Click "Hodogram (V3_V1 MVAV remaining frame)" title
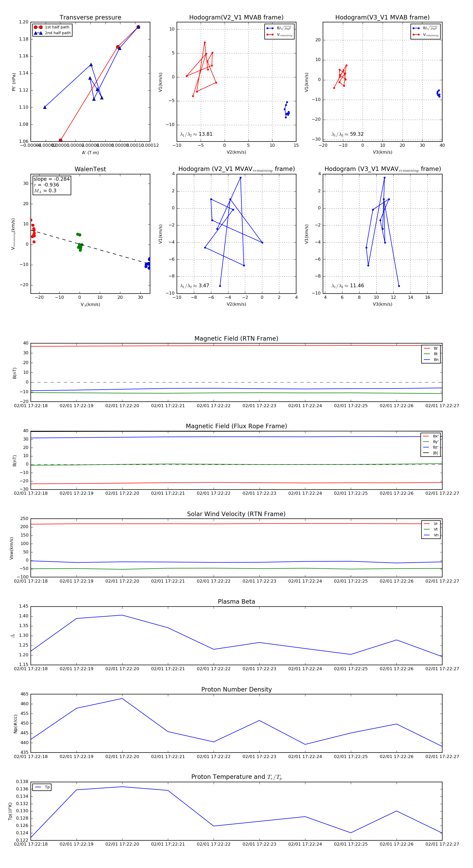473x868 pixels. [382, 169]
